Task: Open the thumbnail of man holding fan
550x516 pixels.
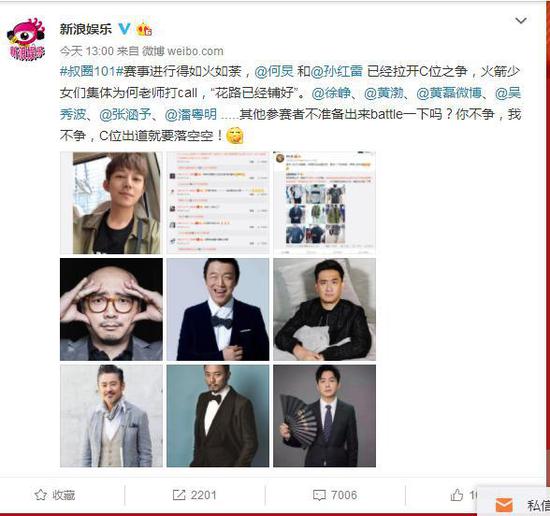Action: click(x=324, y=416)
